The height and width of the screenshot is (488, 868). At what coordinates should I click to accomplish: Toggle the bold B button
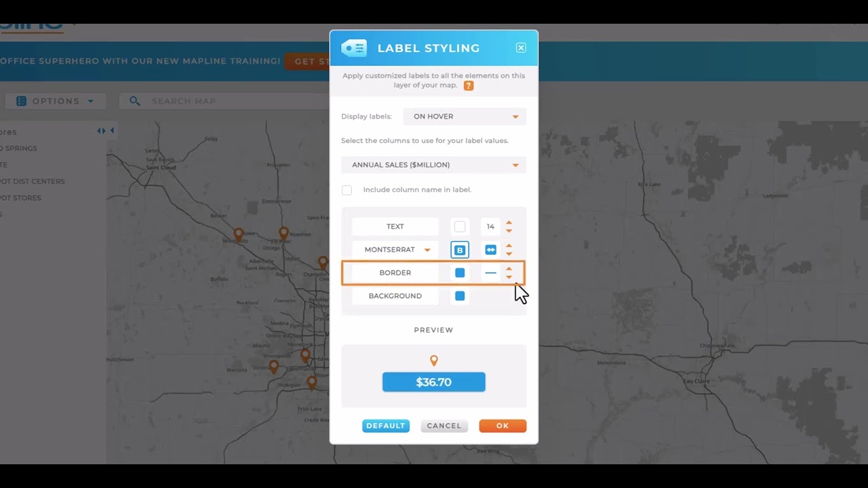coord(460,250)
